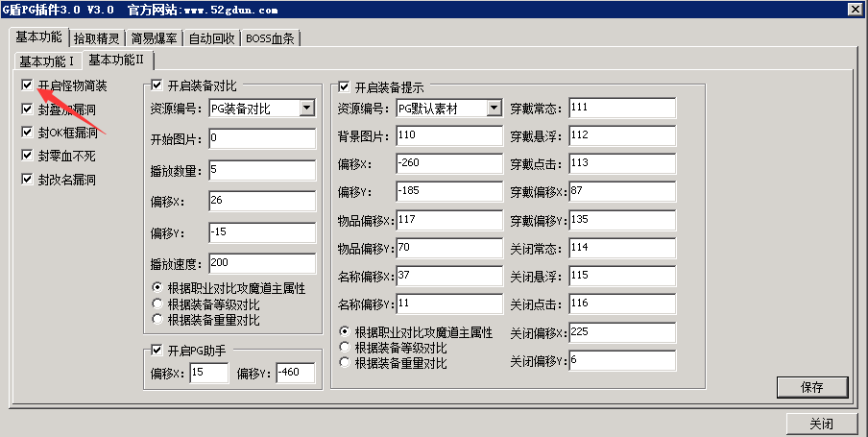Focus the 偏移X field in 装备对比
This screenshot has width=868, height=437.
[262, 201]
